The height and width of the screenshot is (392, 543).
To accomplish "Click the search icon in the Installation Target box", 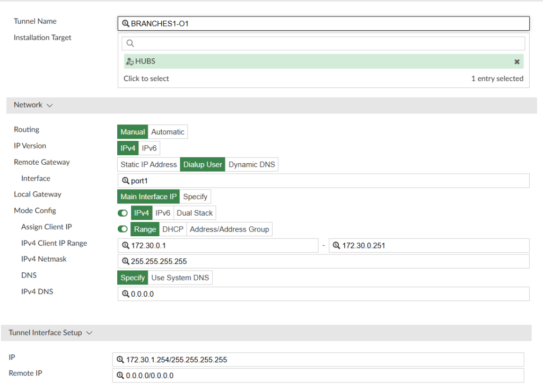I will (x=130, y=43).
